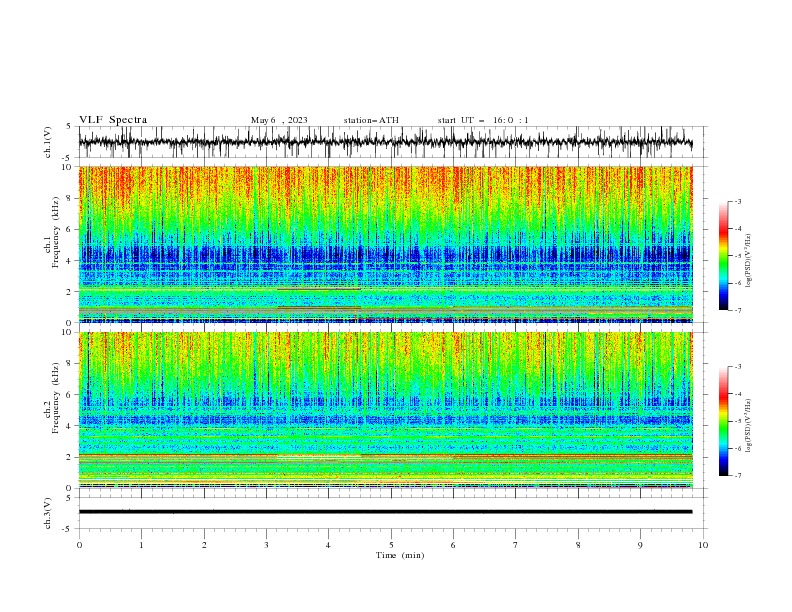Click the "5" label on the time axis
Viewport: 792px width, 612px height.
click(391, 545)
